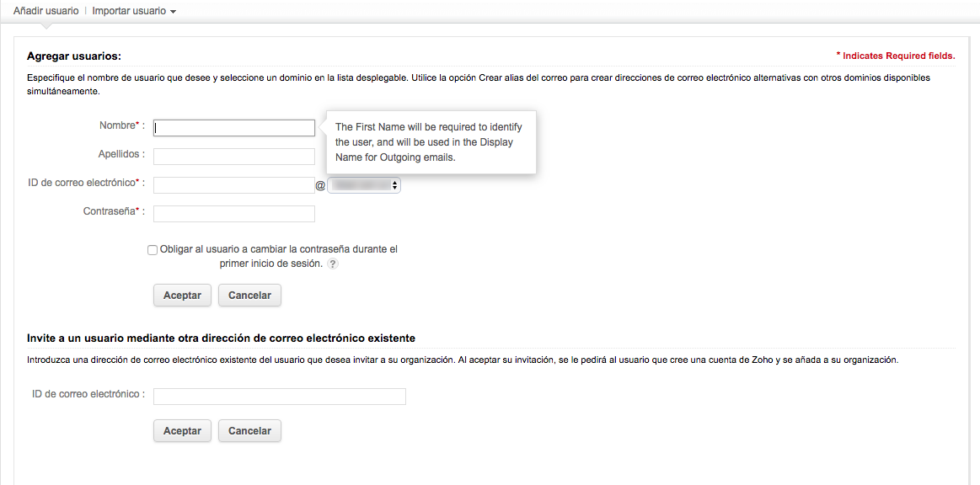Enable forced password change checkbox

tap(153, 250)
